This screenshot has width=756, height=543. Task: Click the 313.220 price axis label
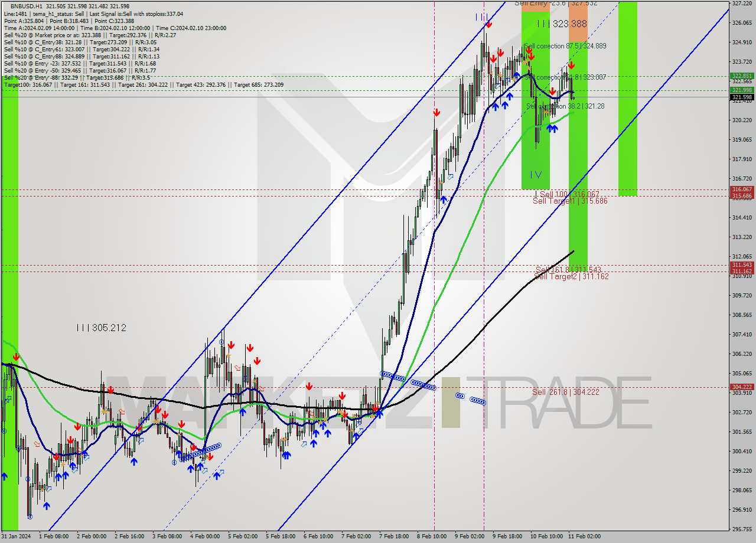click(742, 237)
